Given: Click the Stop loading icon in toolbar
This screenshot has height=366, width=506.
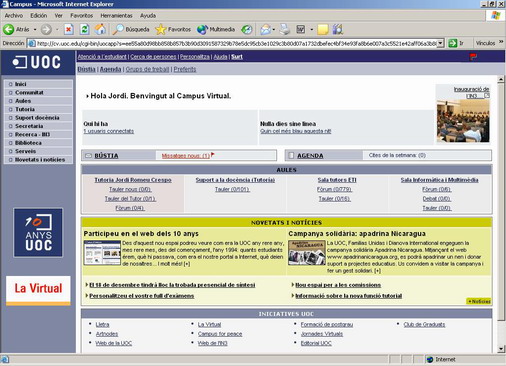Looking at the screenshot, I should click(69, 30).
